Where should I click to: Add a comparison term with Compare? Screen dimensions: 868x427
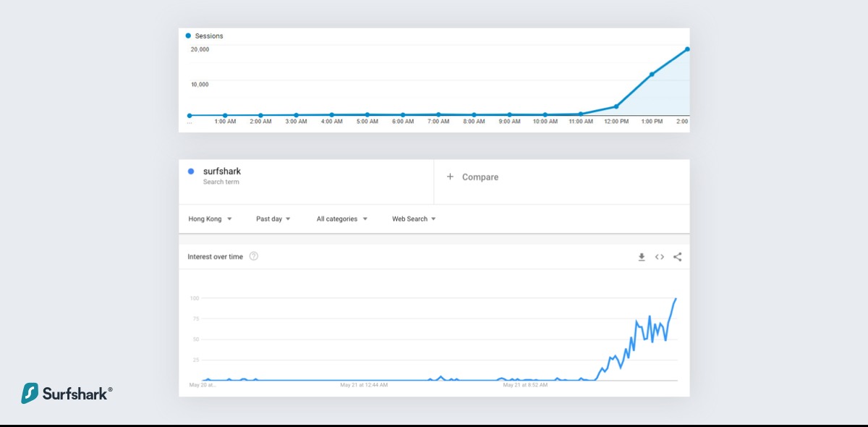click(x=480, y=177)
